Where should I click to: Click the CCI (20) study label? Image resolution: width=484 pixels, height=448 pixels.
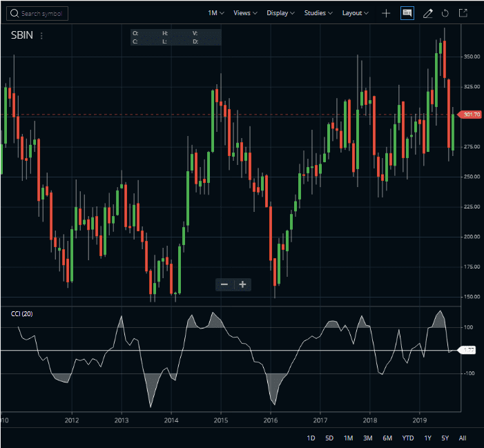[x=21, y=314]
